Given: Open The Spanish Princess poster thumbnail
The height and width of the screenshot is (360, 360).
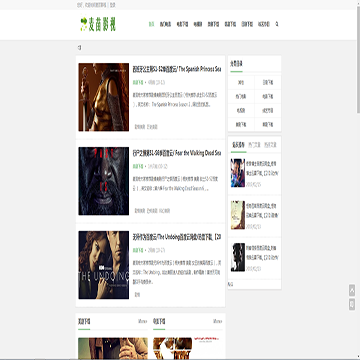Looking at the screenshot, I should 104,97.
